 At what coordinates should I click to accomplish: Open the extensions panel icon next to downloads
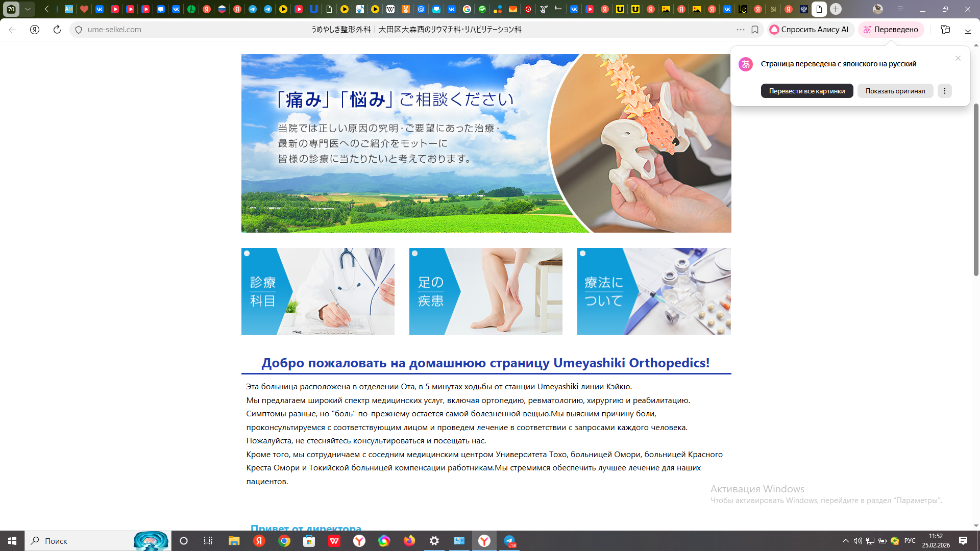click(x=945, y=30)
